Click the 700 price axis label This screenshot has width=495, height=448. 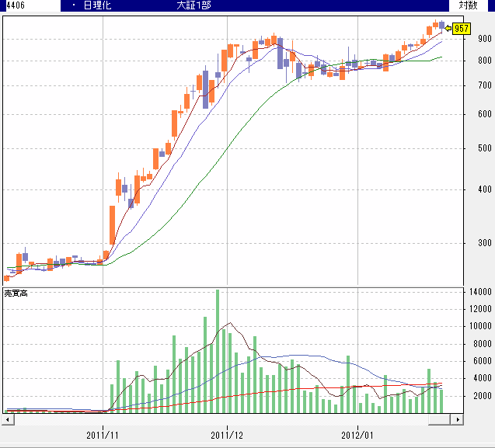tap(485, 85)
